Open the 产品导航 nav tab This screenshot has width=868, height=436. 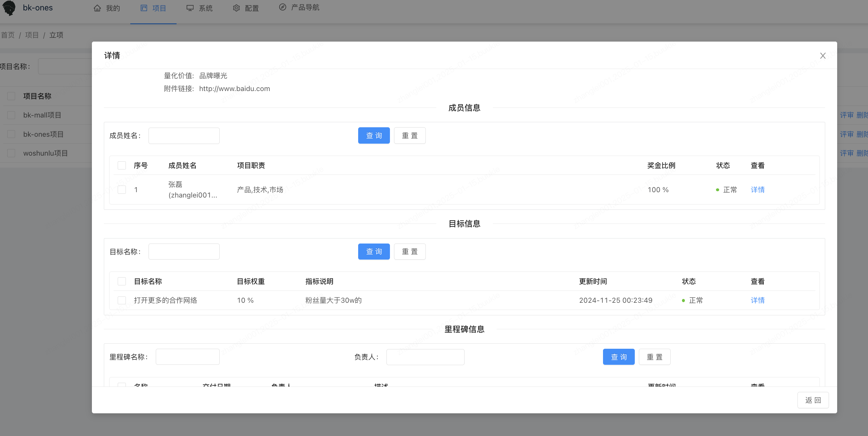point(299,8)
